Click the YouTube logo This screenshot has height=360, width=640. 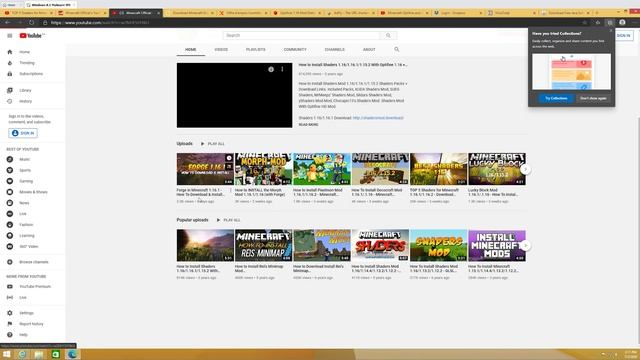point(32,36)
